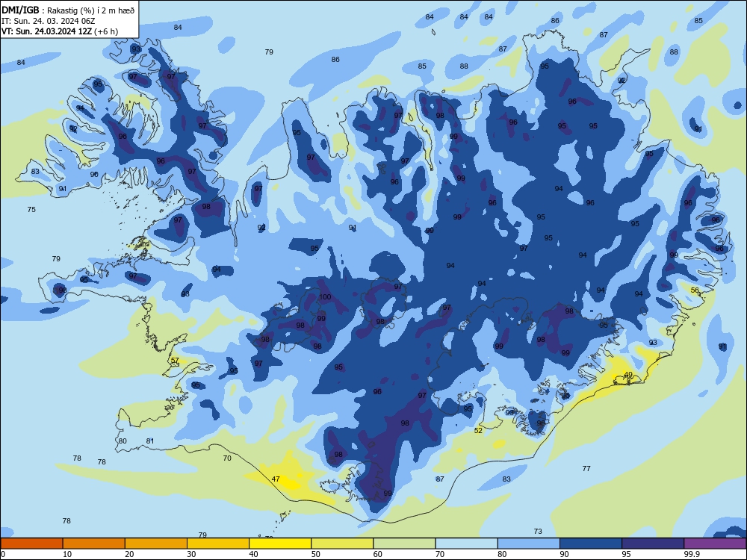Click the 0–10 dark orange legend swatch
747x560 pixels.
[31, 544]
